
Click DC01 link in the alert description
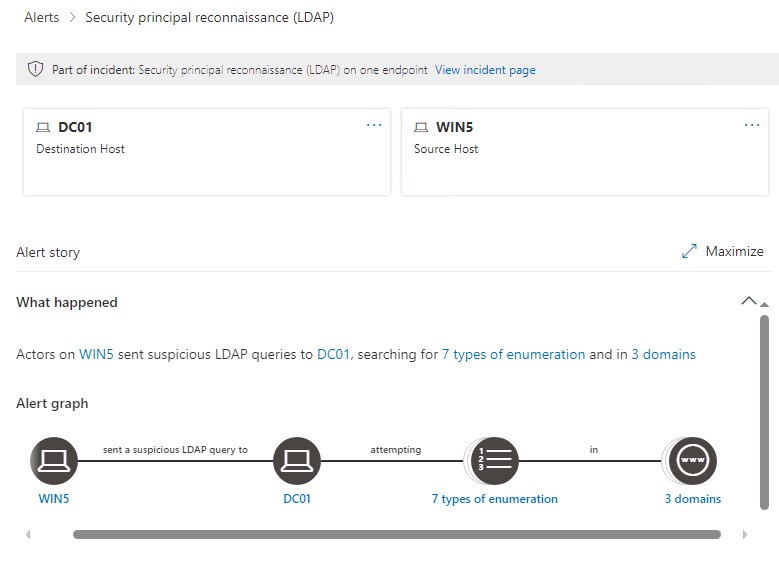point(333,354)
